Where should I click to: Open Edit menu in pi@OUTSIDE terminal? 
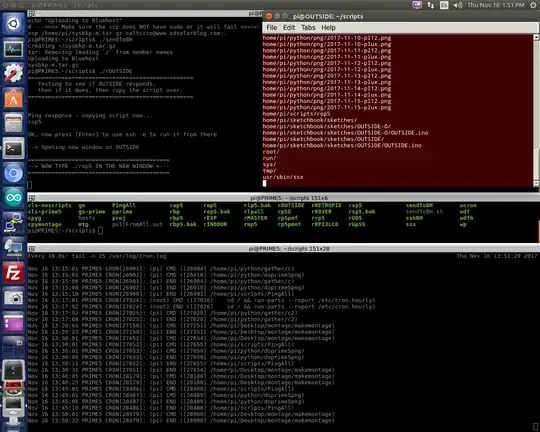coord(289,28)
